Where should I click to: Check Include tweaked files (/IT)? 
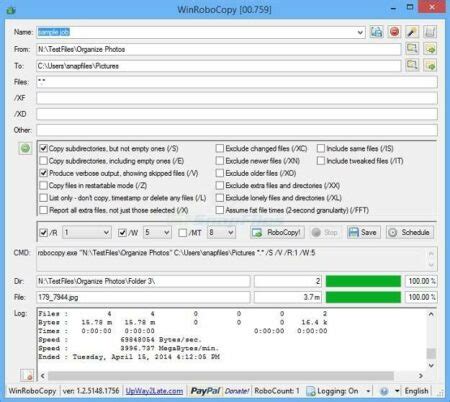(x=321, y=161)
